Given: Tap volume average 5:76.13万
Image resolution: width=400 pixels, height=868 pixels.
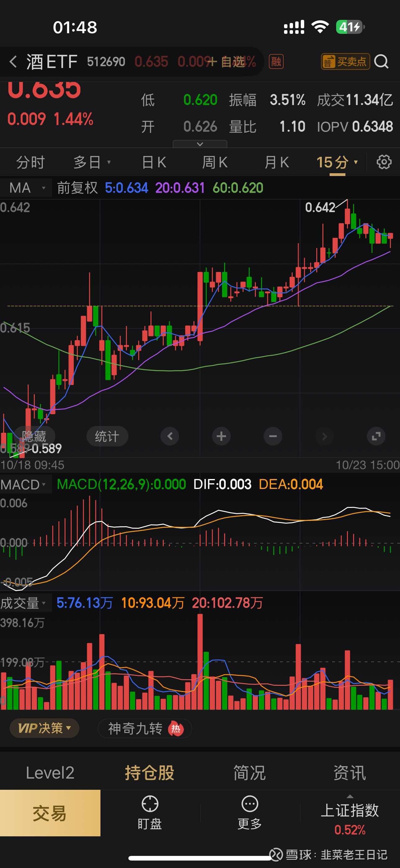Looking at the screenshot, I should pos(85,603).
